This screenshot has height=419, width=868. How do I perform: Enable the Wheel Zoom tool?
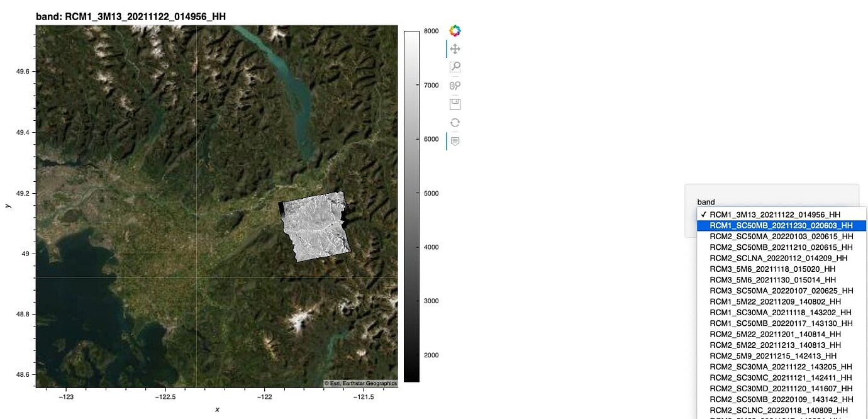click(x=455, y=86)
